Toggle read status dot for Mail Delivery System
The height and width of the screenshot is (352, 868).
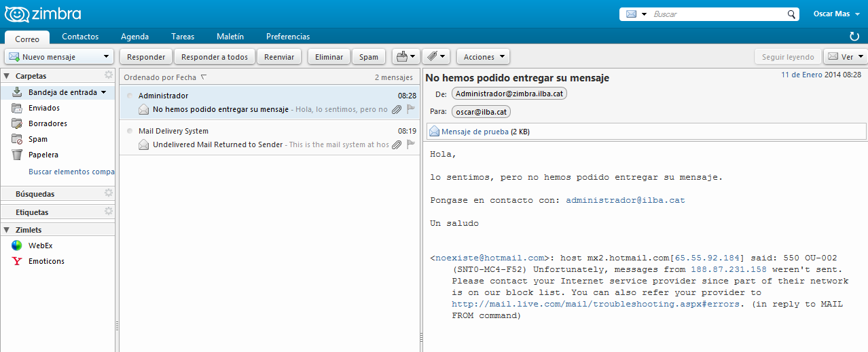[x=130, y=131]
